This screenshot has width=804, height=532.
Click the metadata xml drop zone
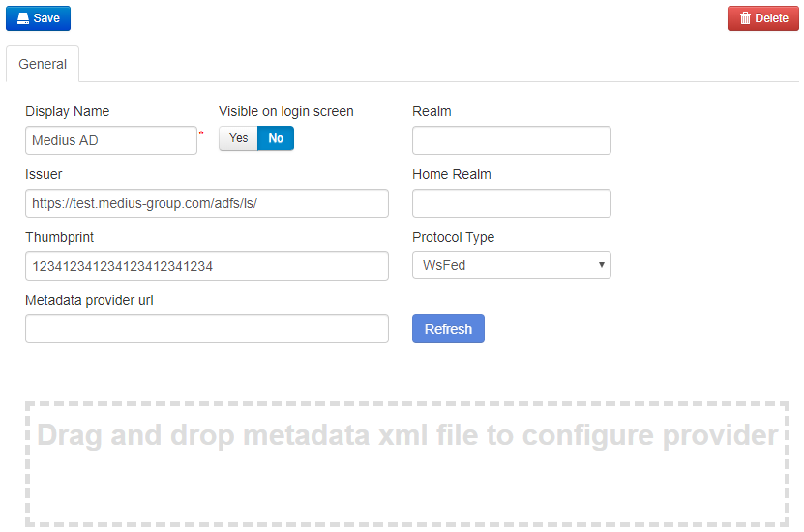(407, 464)
